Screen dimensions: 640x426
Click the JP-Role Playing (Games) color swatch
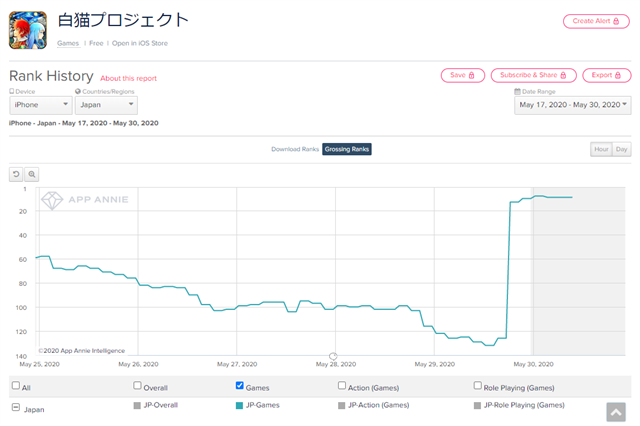coord(477,406)
